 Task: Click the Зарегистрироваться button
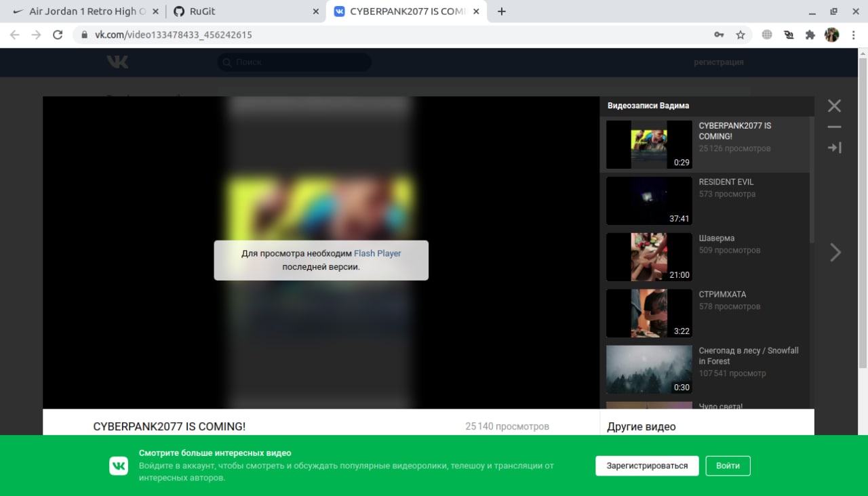[x=647, y=466]
